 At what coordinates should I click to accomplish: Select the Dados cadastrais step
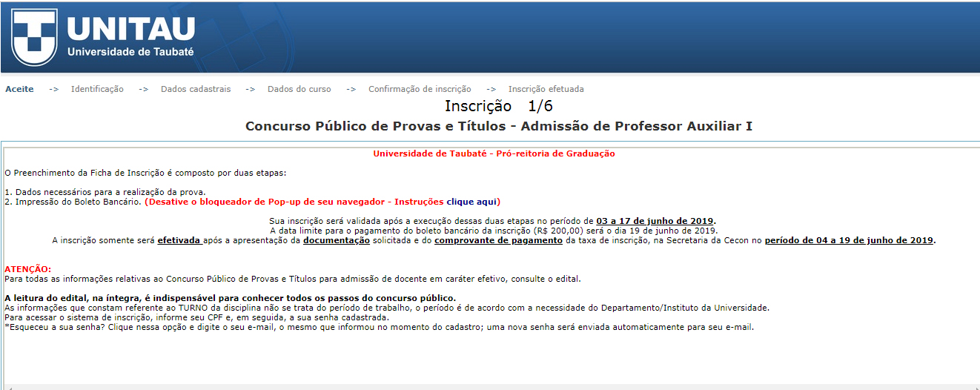click(196, 89)
